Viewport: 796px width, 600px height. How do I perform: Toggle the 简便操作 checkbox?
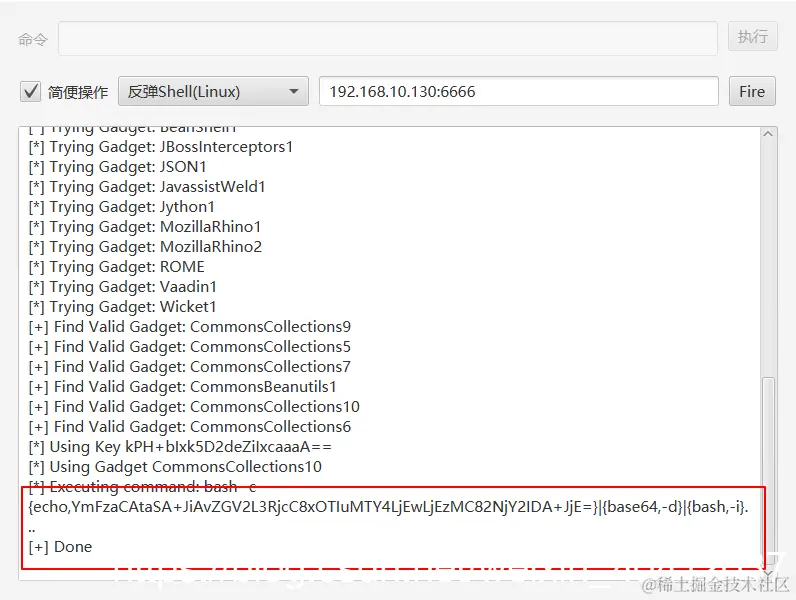point(30,92)
